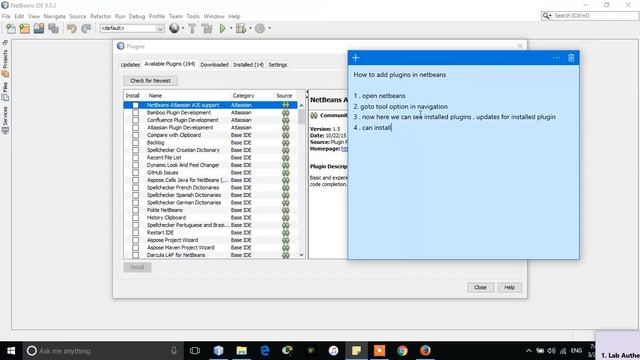Image resolution: width=640 pixels, height=360 pixels.
Task: Open sticky note menu with three dots
Action: 556,58
